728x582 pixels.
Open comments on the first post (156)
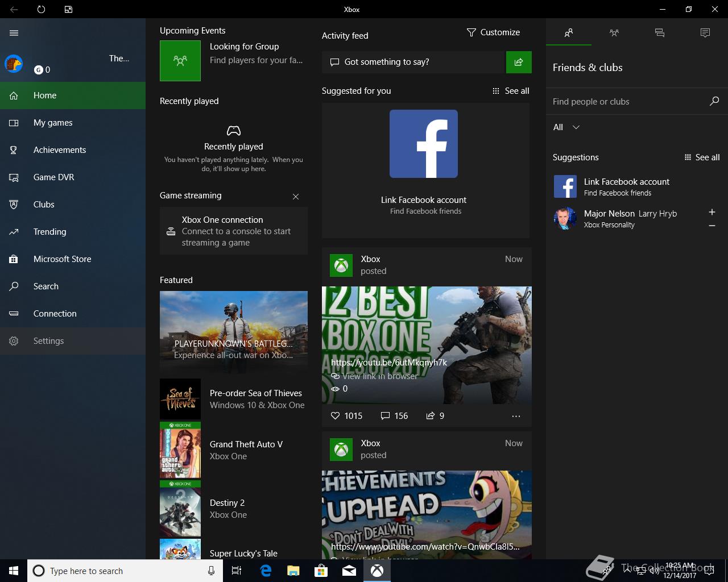click(394, 416)
